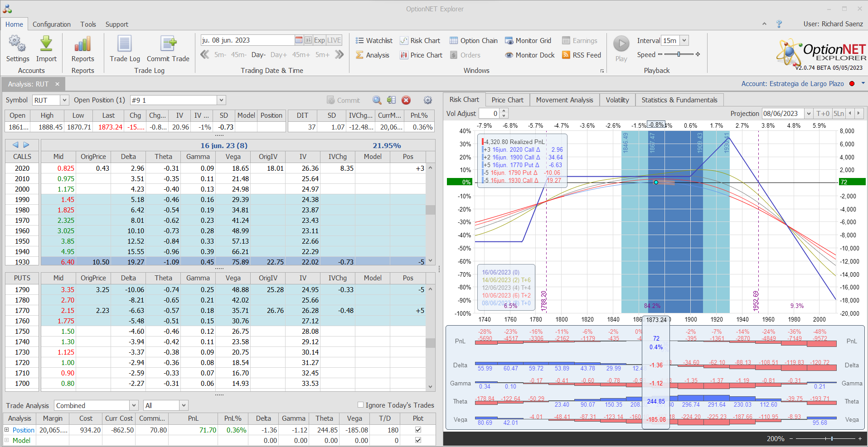The height and width of the screenshot is (447, 868).
Task: Expand the Interval 15m dropdown
Action: [x=684, y=41]
